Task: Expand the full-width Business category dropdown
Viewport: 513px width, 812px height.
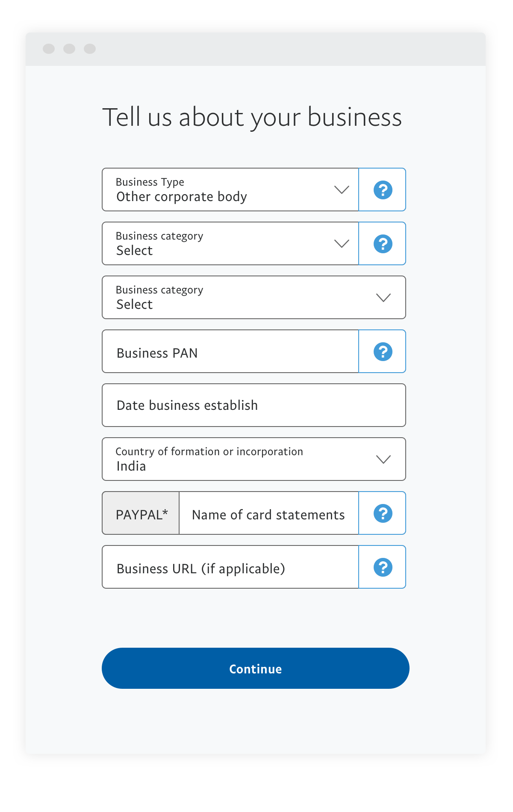Action: pyautogui.click(x=254, y=298)
